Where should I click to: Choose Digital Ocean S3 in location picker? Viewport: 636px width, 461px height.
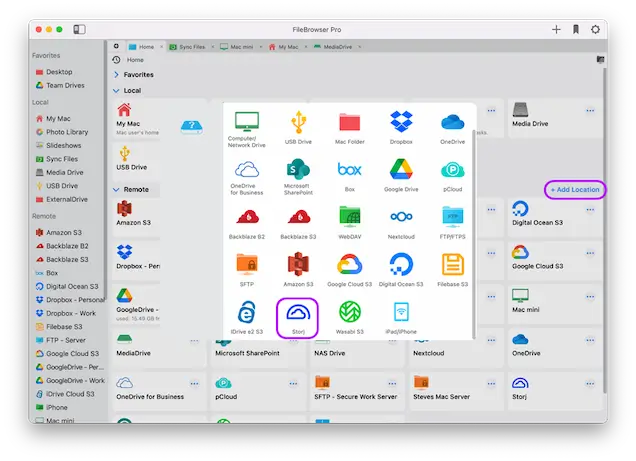[x=401, y=269]
